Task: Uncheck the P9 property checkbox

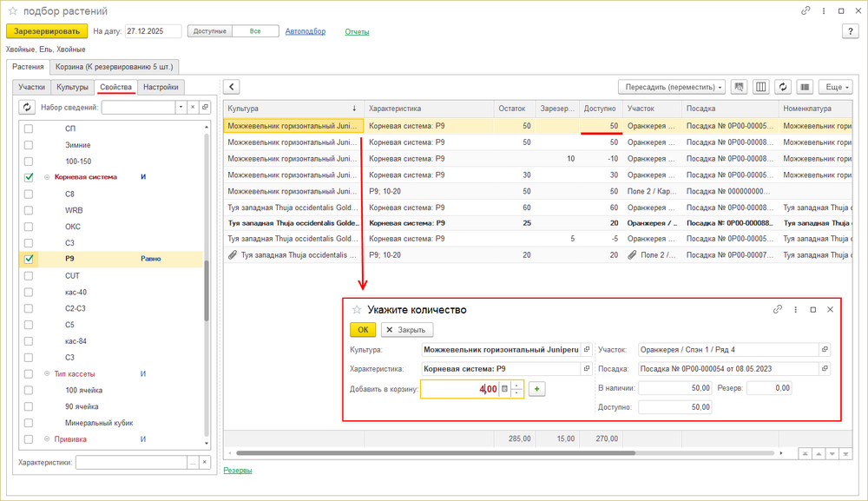Action: click(x=29, y=259)
